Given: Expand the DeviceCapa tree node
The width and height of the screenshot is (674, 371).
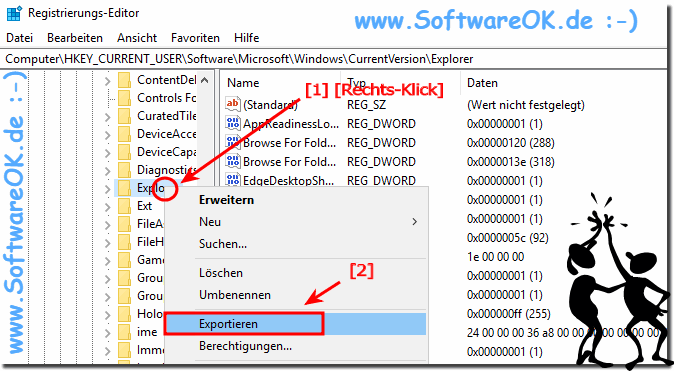Looking at the screenshot, I should pos(107,153).
